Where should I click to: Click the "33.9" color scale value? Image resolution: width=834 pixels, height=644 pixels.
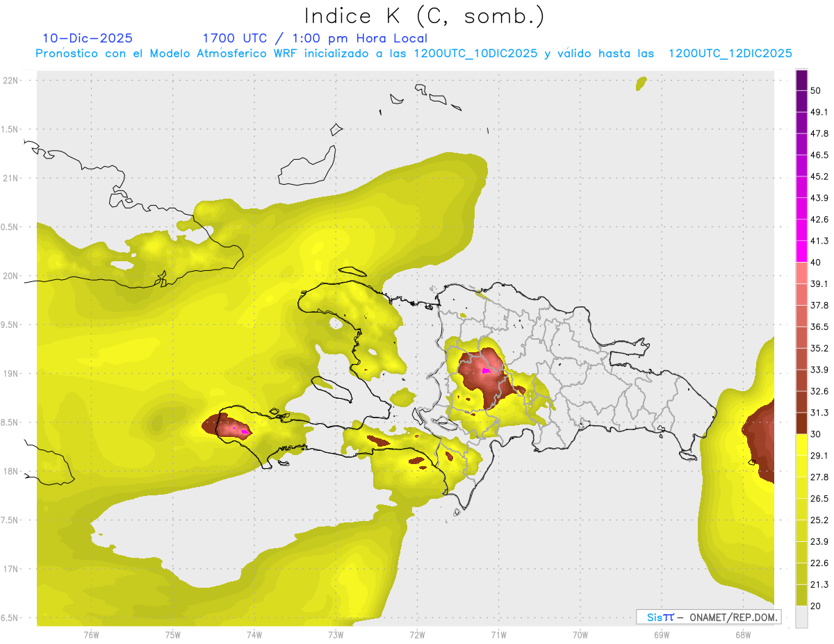tap(820, 370)
